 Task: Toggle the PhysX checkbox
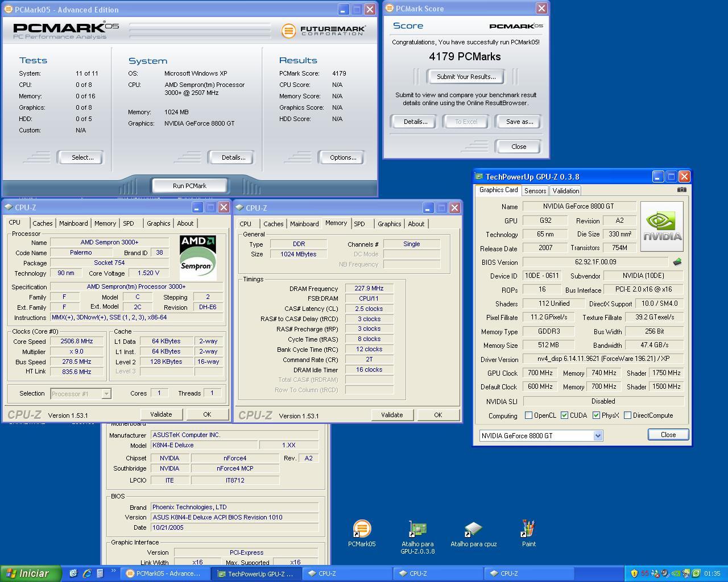pyautogui.click(x=596, y=415)
